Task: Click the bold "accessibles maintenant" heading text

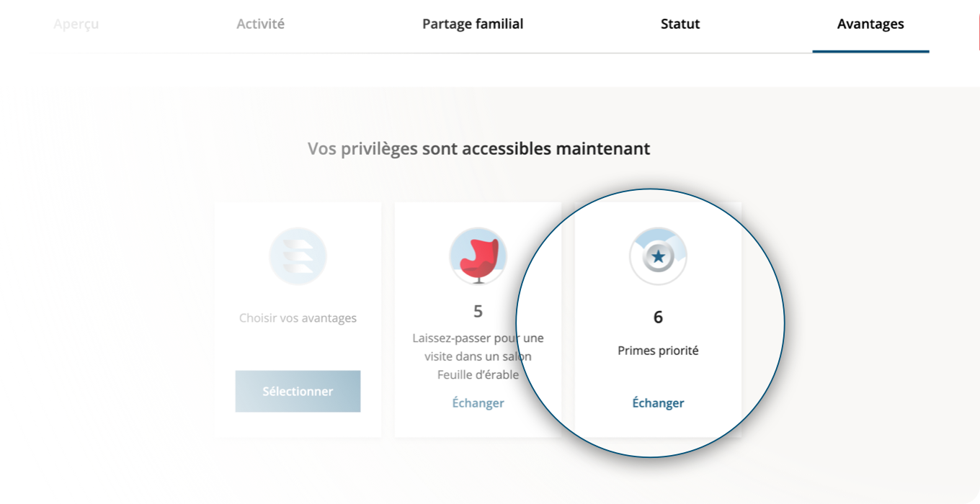Action: pyautogui.click(x=556, y=149)
